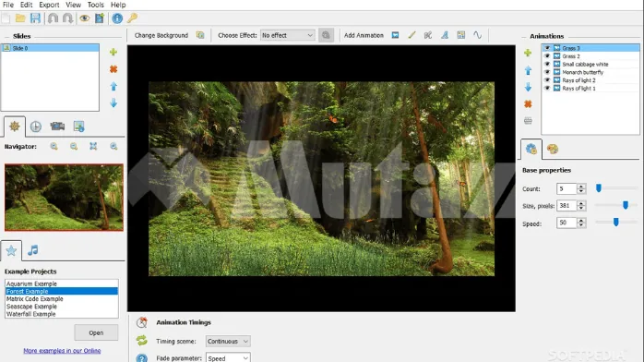Open the Fade parameter Speed dropdown
The width and height of the screenshot is (644, 362).
point(228,358)
